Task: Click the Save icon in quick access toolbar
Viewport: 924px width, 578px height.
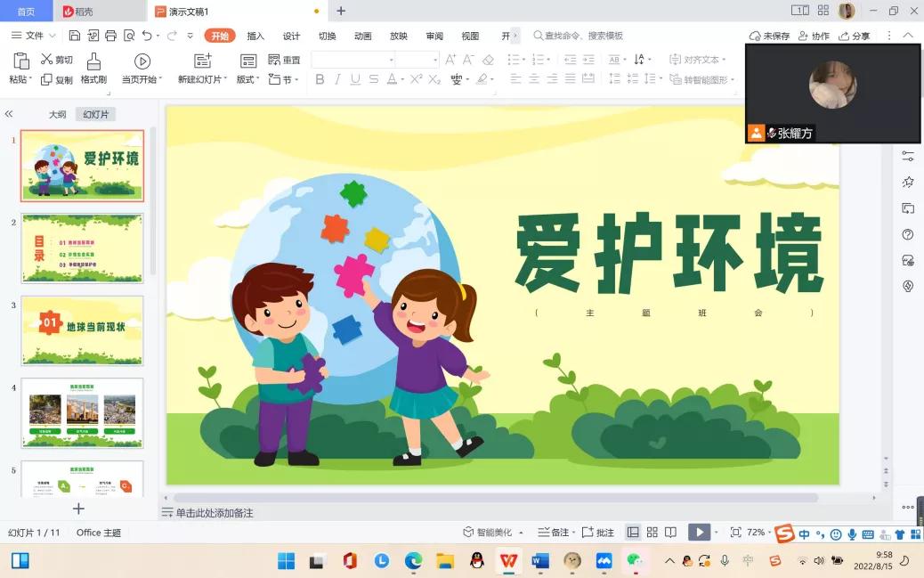Action: coord(75,36)
